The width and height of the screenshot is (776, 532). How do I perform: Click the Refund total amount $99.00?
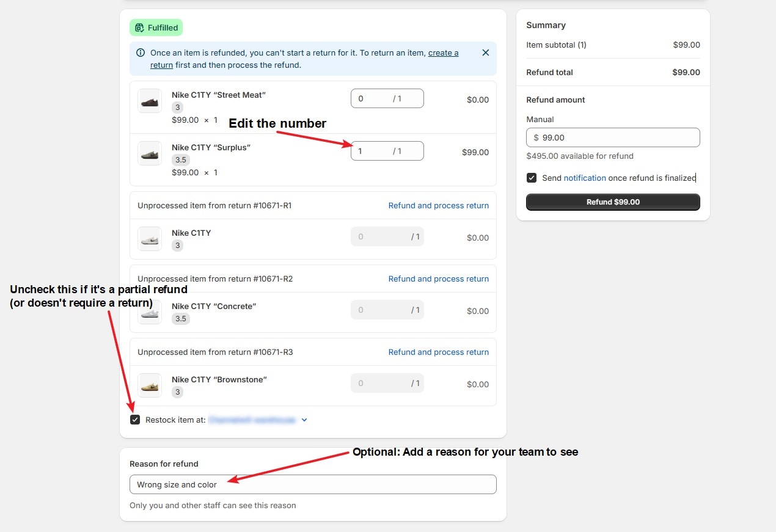(x=686, y=72)
